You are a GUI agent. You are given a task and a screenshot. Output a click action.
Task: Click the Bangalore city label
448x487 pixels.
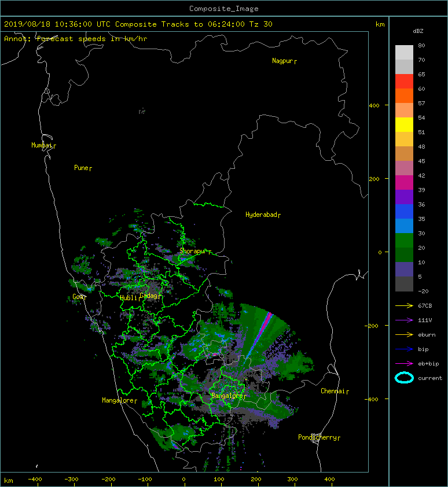coord(227,396)
